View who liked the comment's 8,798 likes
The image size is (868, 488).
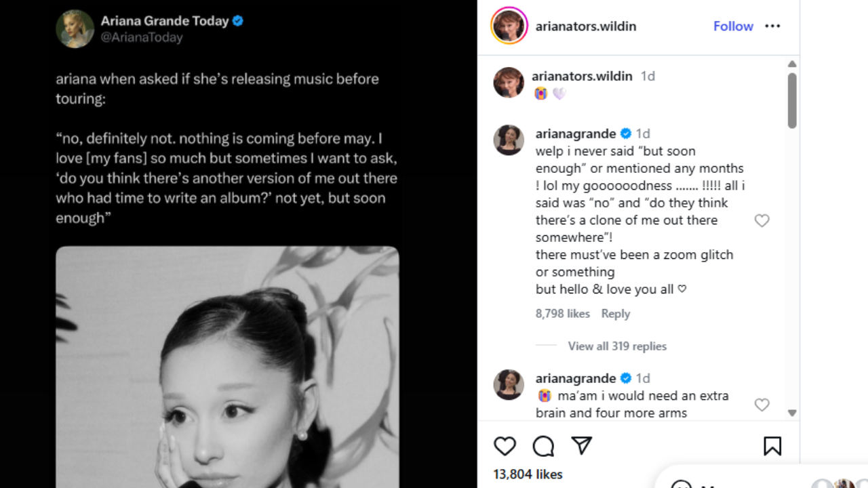point(563,313)
